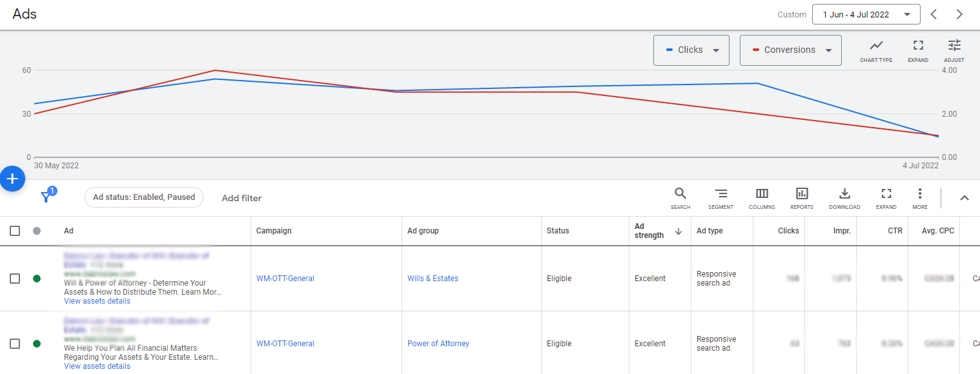Click the Search magnifier icon in table toolbar
Screen dimensions: 980x374
[680, 193]
